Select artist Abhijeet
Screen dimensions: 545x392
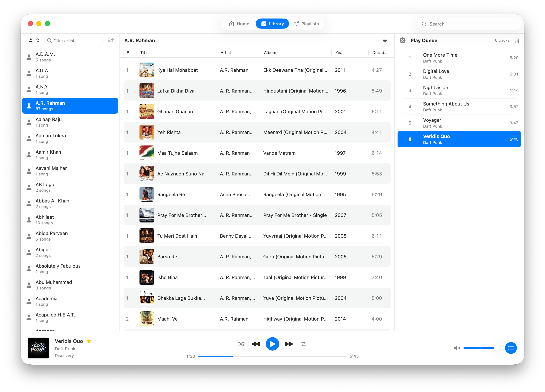70,220
